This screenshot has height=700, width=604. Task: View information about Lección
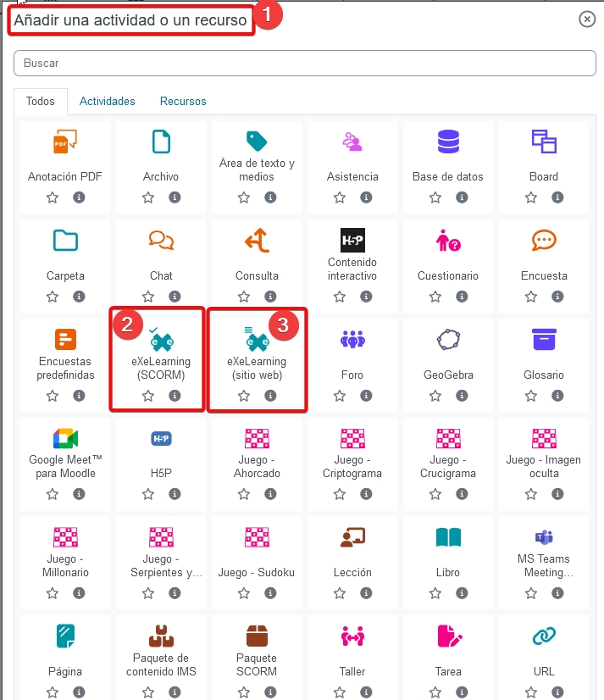tap(366, 593)
